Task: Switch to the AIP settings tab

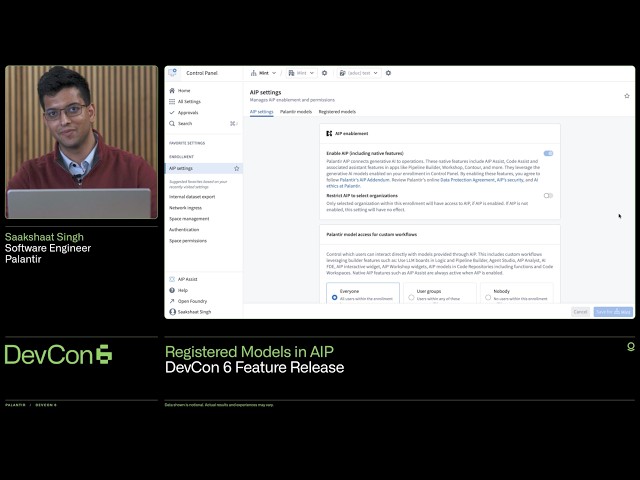Action: pos(262,112)
